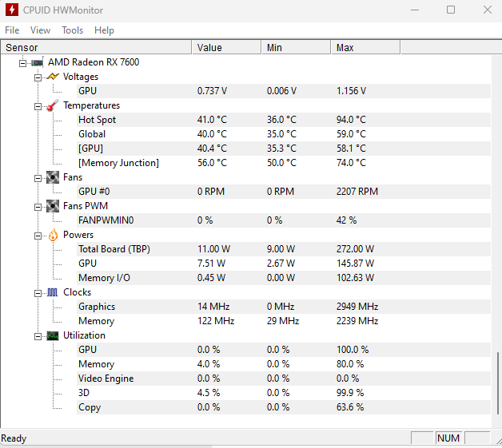Image resolution: width=502 pixels, height=448 pixels.
Task: Select the Voltages tree label
Action: (x=81, y=77)
